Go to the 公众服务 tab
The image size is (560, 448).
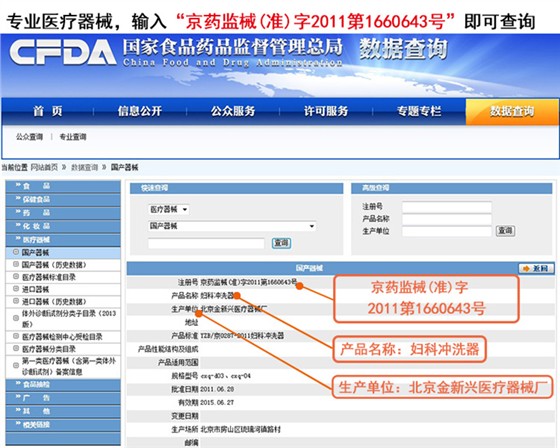(233, 111)
